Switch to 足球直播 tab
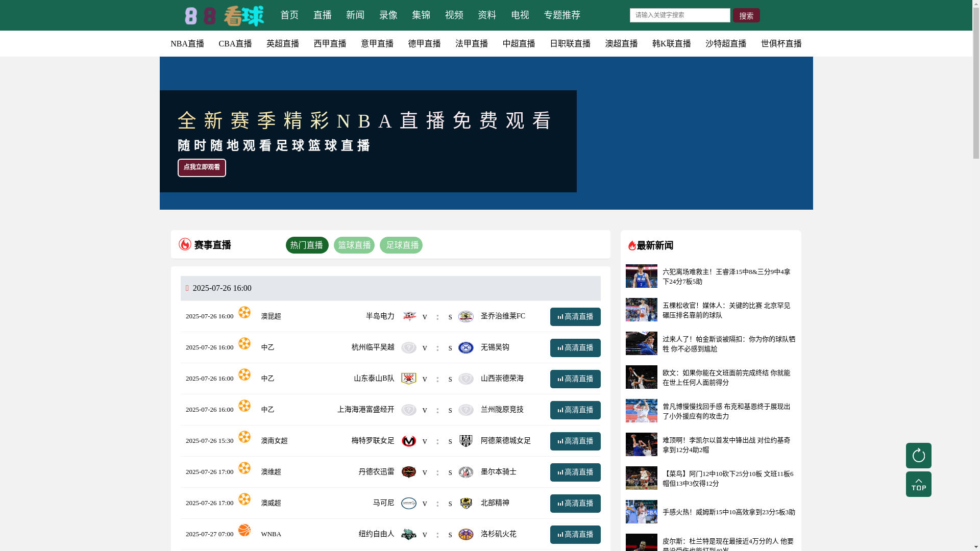980x551 pixels. (x=401, y=245)
